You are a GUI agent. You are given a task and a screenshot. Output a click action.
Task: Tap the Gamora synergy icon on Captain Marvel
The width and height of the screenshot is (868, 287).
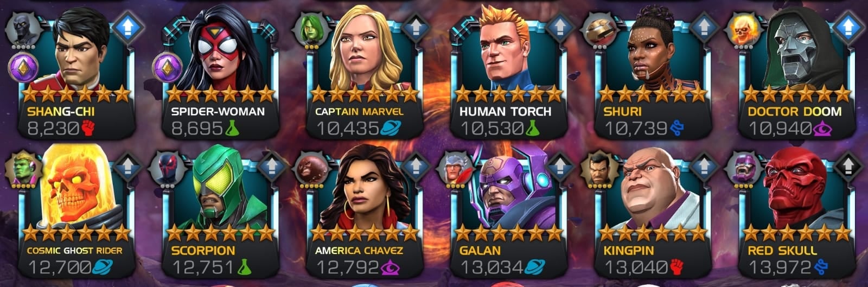coord(310,30)
